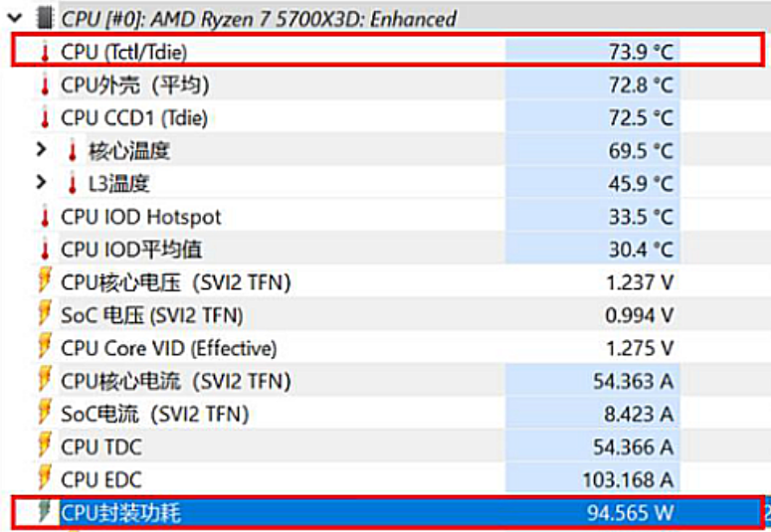This screenshot has width=771, height=532.
Task: Click the 94.565 W package power value
Action: tap(630, 512)
